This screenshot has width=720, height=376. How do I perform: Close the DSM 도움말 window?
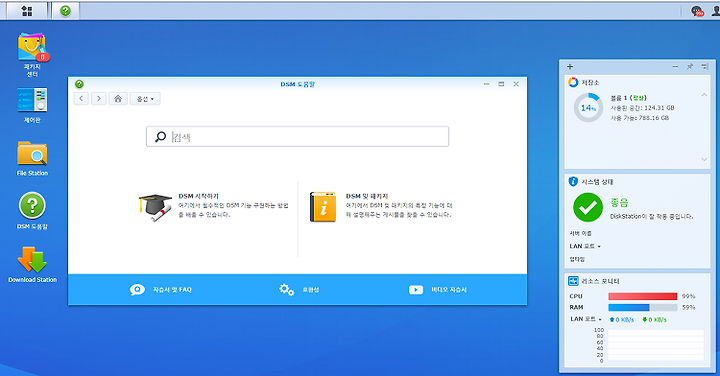(516, 84)
